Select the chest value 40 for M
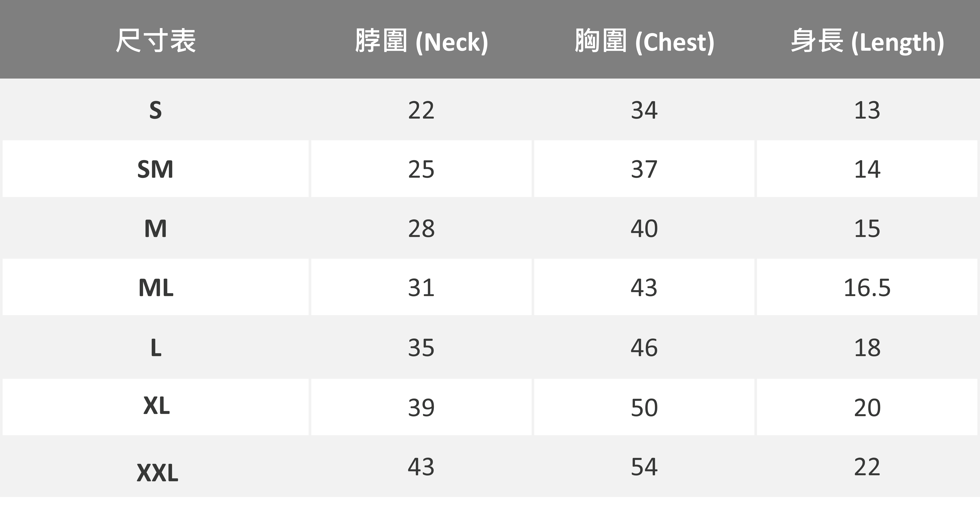The image size is (980, 505). tap(644, 229)
